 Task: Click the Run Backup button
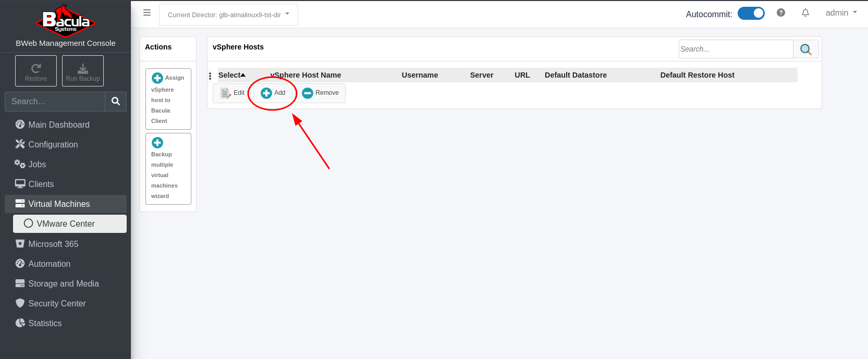point(83,71)
